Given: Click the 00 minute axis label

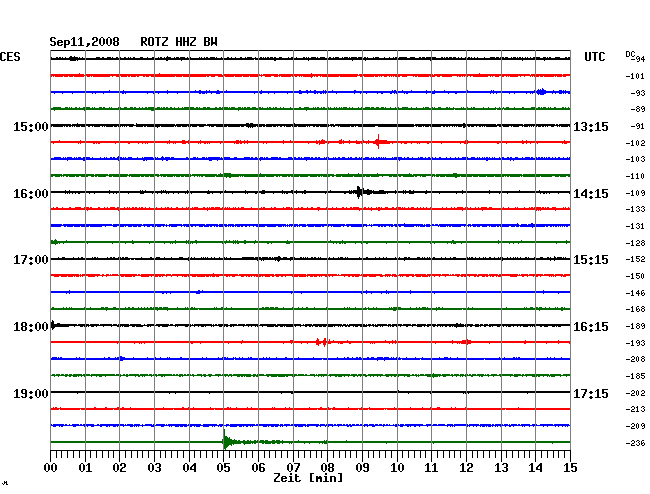Looking at the screenshot, I should (51, 468).
